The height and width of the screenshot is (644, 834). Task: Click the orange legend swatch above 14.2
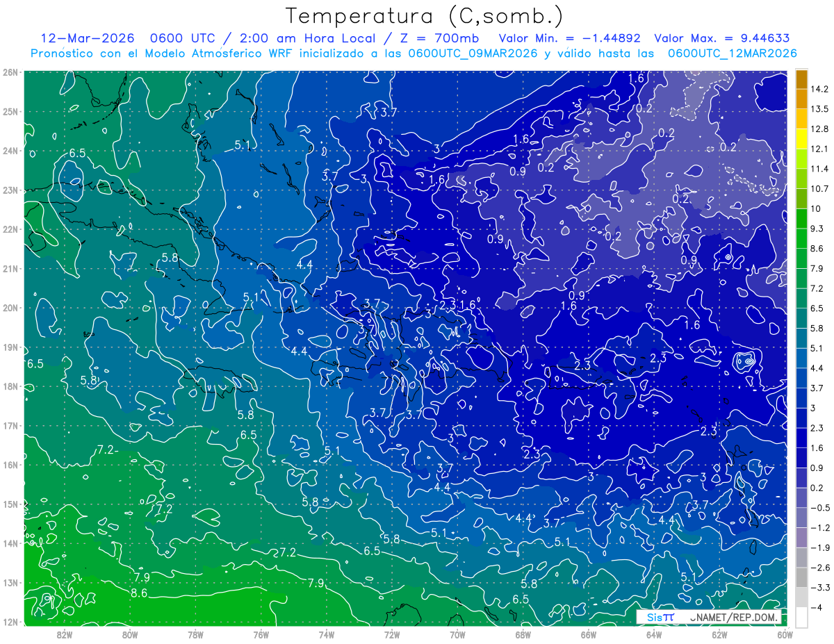click(801, 80)
